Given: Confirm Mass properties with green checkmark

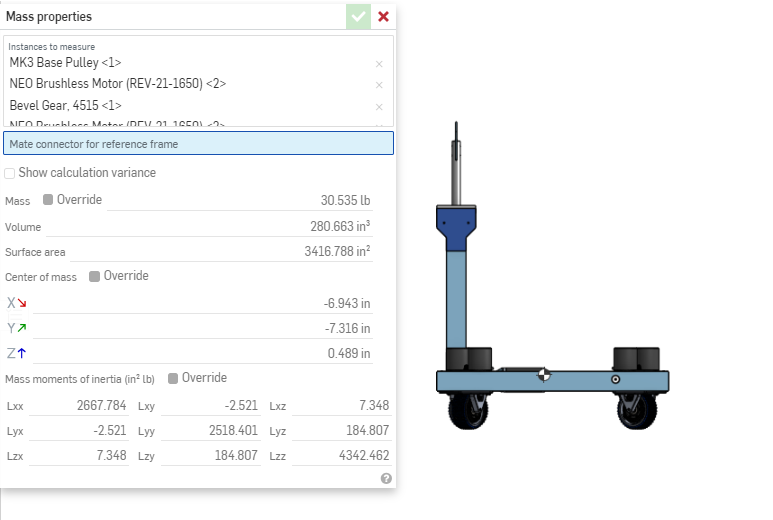Looking at the screenshot, I should pyautogui.click(x=358, y=17).
